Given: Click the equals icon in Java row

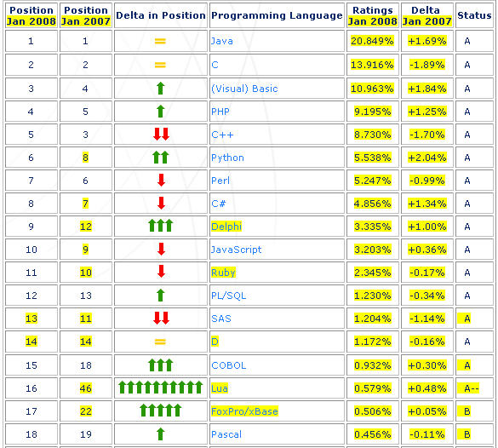Looking at the screenshot, I should click(160, 41).
